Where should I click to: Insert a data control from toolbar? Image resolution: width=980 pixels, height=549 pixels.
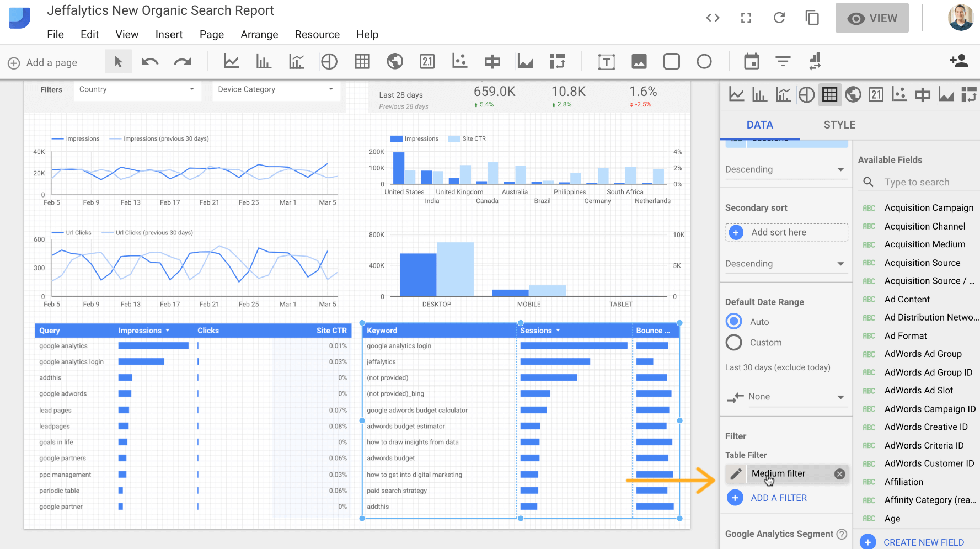[815, 61]
